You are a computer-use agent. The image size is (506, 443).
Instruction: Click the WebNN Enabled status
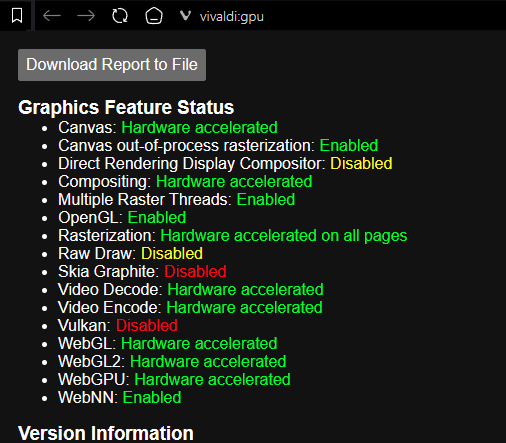pos(152,398)
